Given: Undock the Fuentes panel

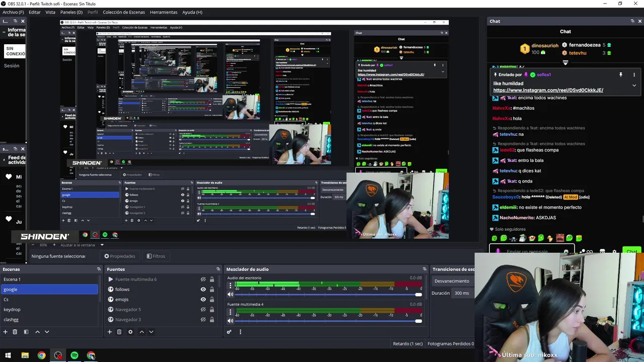Looking at the screenshot, I should click(x=218, y=269).
